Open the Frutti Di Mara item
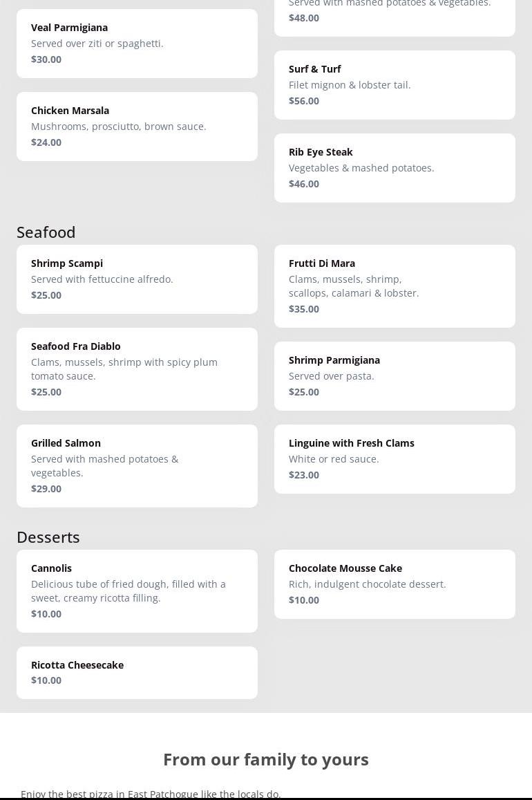Screen dimensions: 532x800 tap(395, 286)
